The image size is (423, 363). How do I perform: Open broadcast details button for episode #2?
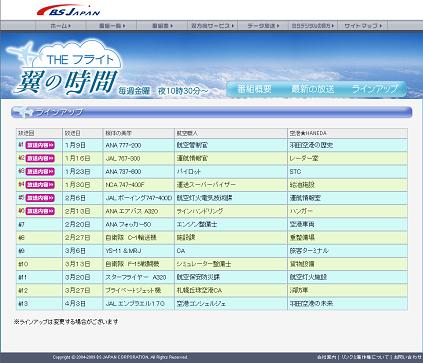(40, 158)
